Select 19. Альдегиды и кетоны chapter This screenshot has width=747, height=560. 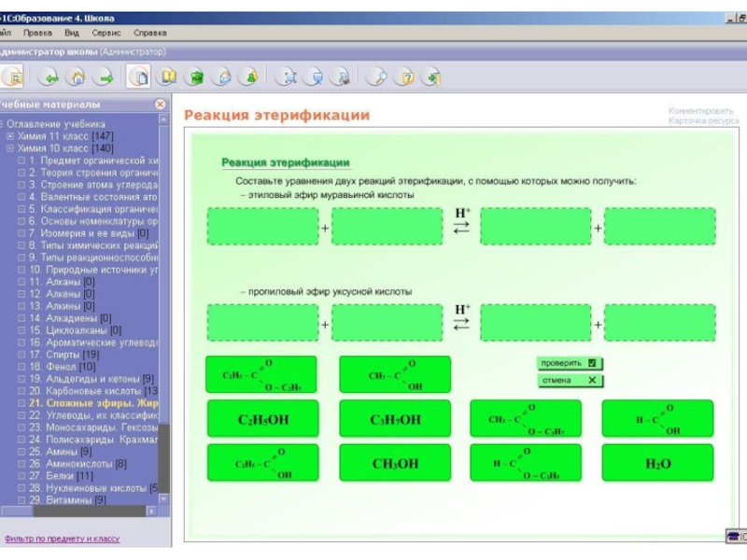[x=92, y=379]
